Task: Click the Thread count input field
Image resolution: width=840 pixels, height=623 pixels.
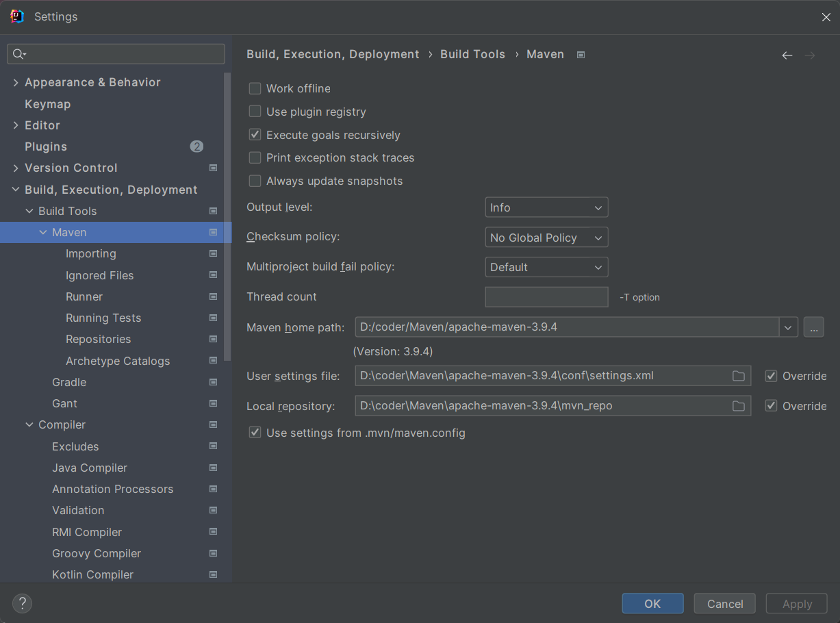Action: [x=546, y=297]
